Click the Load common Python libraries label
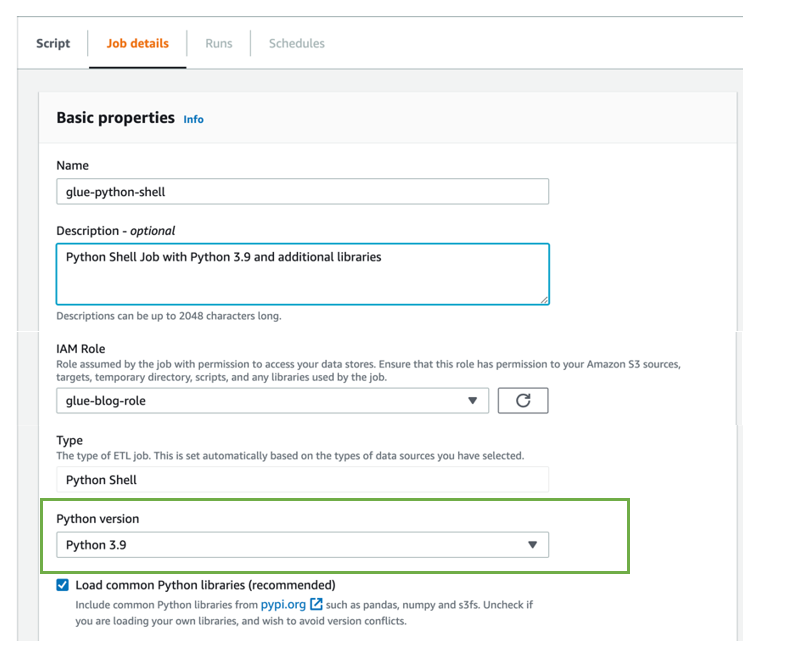 point(205,585)
